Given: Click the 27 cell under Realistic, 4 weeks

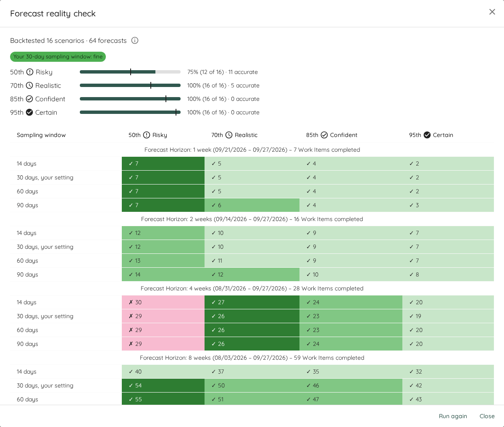Looking at the screenshot, I should pos(252,302).
